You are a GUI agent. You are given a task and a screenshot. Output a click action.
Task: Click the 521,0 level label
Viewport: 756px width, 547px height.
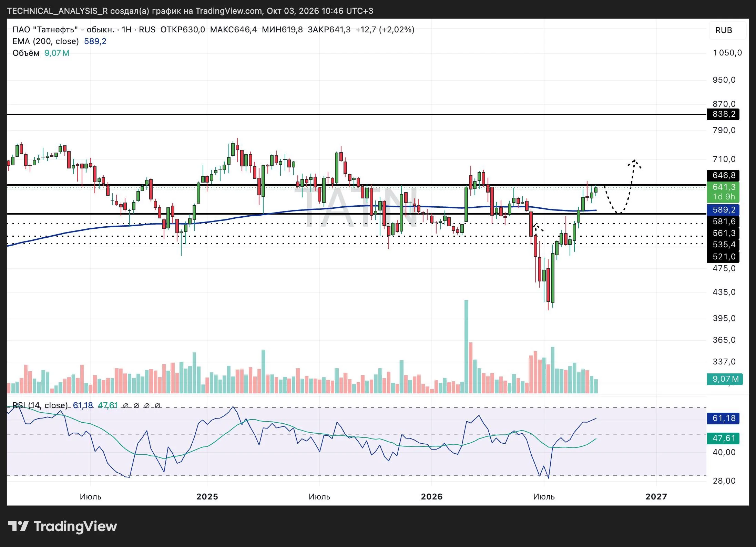tap(724, 257)
